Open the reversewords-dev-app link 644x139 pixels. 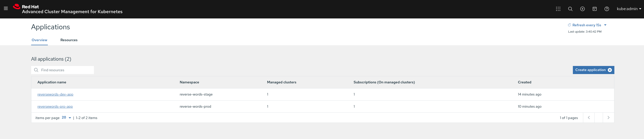(x=55, y=95)
